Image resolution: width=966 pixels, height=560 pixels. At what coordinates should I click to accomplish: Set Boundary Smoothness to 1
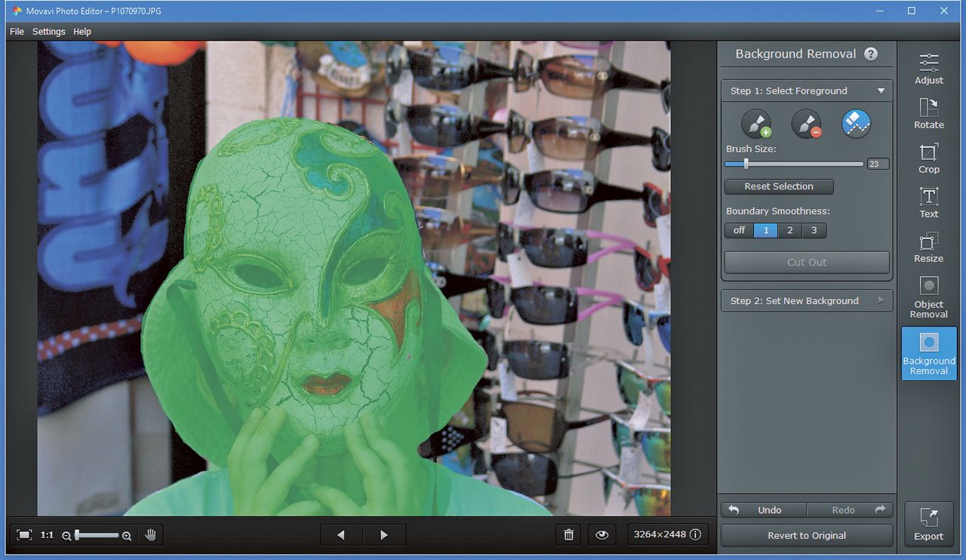(765, 230)
